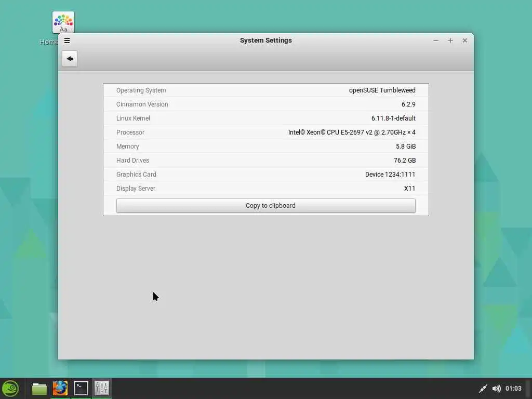Select the Operating System label
532x399 pixels.
[x=141, y=90]
